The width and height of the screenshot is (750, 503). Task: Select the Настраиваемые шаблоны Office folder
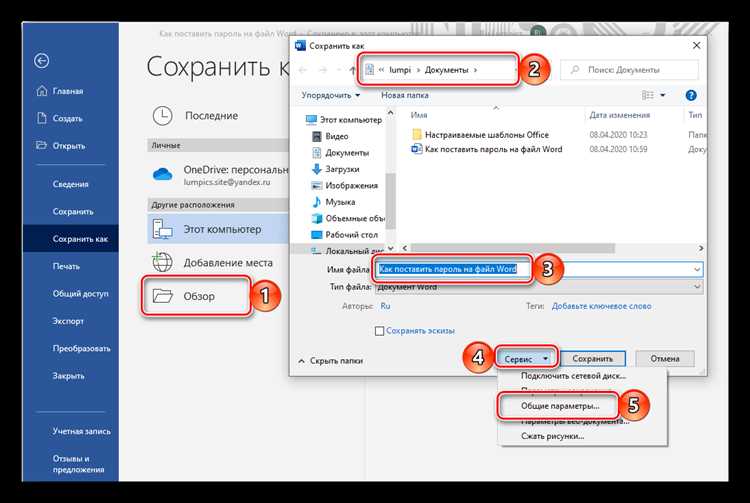pyautogui.click(x=480, y=135)
